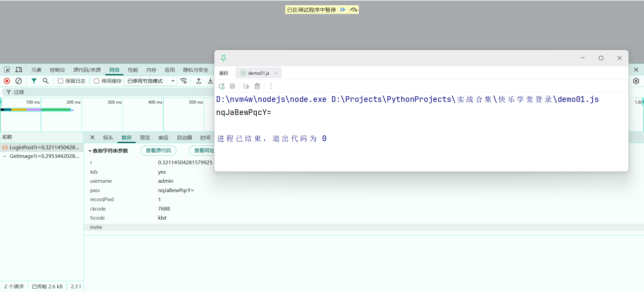The width and height of the screenshot is (644, 292).
Task: Rerun demo01.js in run window
Action: tap(222, 86)
